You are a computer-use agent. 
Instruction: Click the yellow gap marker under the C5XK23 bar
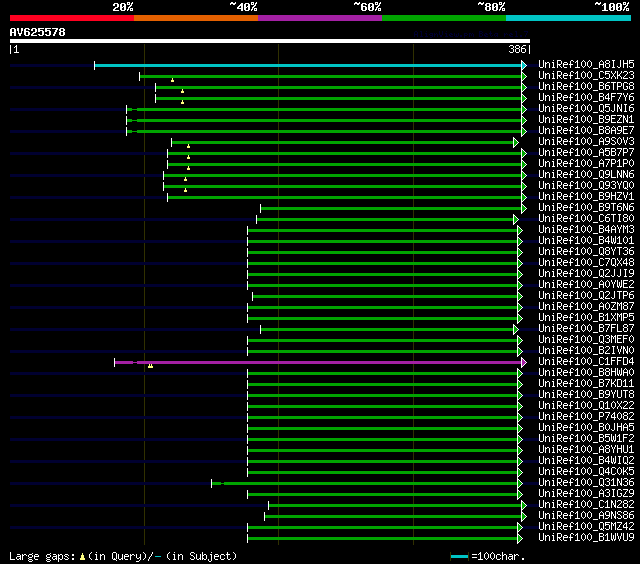[173, 80]
